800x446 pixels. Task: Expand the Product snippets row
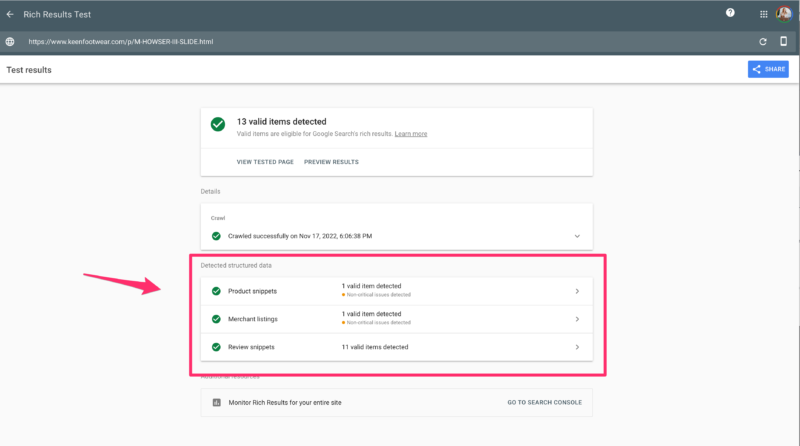[x=577, y=291]
